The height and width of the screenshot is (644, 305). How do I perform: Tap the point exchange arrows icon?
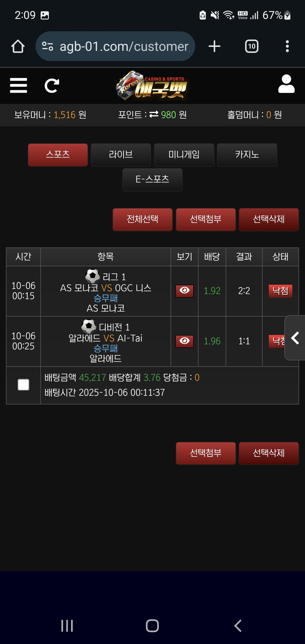point(154,114)
